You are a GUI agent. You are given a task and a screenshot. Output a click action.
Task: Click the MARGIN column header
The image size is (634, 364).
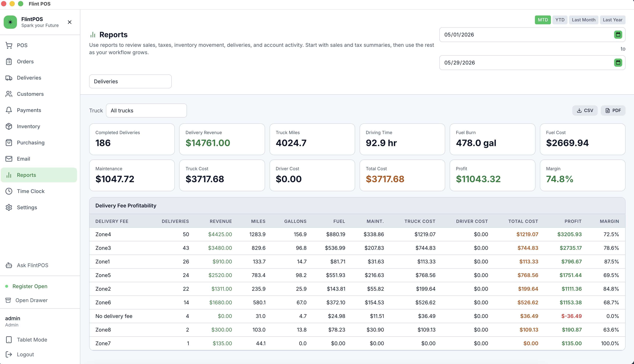click(x=609, y=221)
